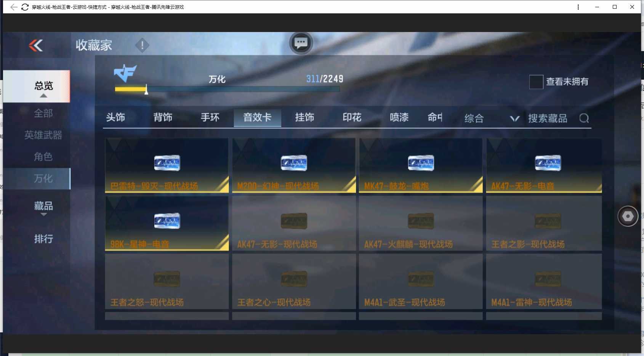Click the 收藏家 page title
Screen dimensions: 644x356
94,45
